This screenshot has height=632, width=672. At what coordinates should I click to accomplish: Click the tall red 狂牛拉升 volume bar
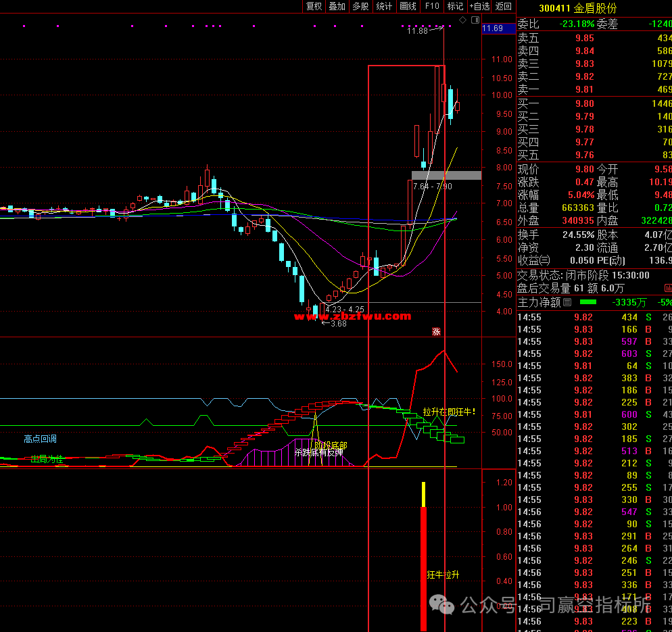coord(424,568)
